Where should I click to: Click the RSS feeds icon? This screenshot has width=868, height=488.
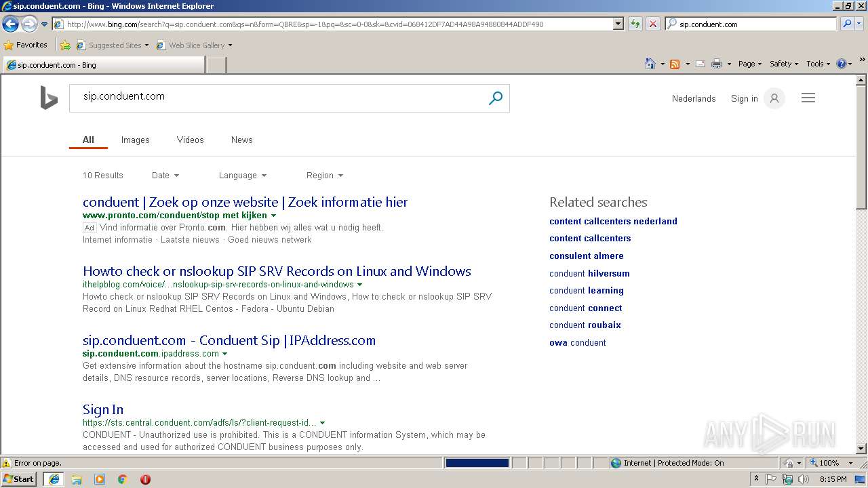[x=675, y=64]
